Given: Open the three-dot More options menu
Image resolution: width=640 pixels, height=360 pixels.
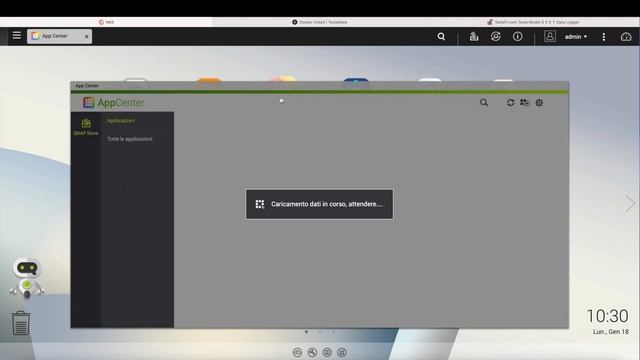Looking at the screenshot, I should (x=604, y=37).
